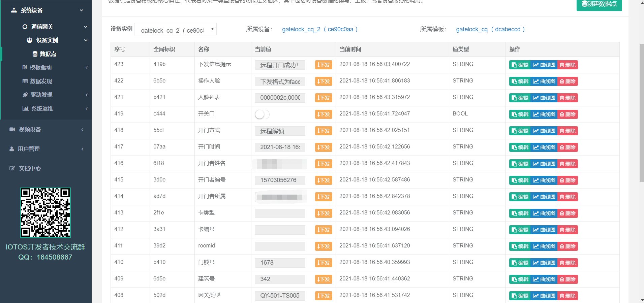Click the 系统设备 sitemap icon in sidebar
Screen dimensions: 644x303
coord(14,10)
